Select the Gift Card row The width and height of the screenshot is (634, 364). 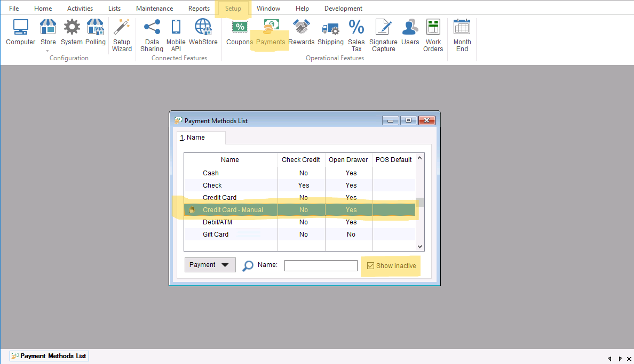(216, 234)
